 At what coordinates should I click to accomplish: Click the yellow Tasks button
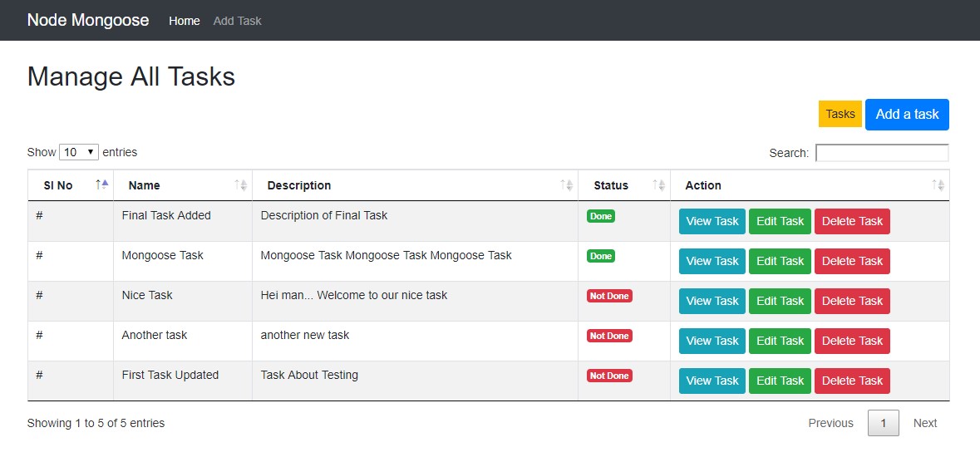(840, 115)
